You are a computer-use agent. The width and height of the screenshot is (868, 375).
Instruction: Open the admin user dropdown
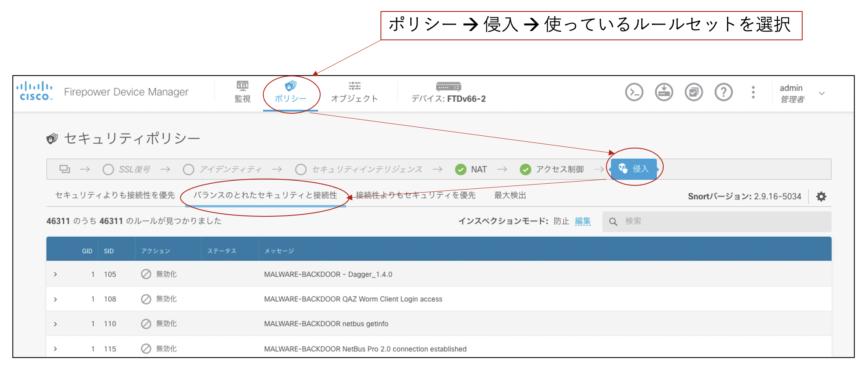(x=821, y=93)
